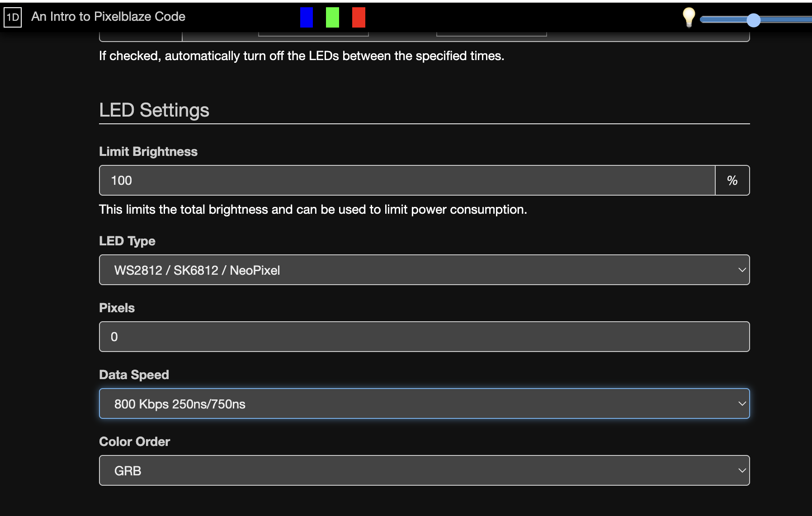Focus the Pixels count input field
Image resolution: width=812 pixels, height=516 pixels.
(424, 337)
